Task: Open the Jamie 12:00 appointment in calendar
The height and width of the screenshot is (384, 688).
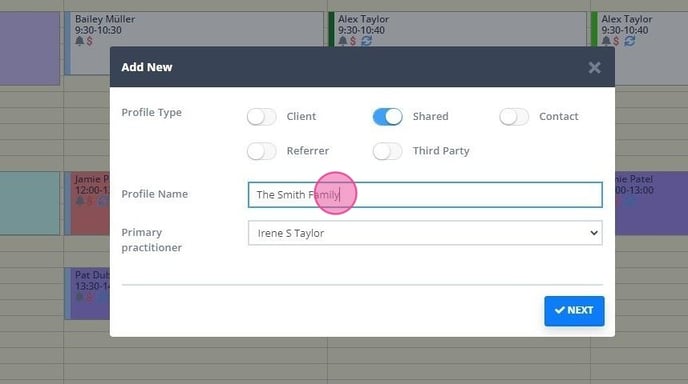Action: pos(88,203)
